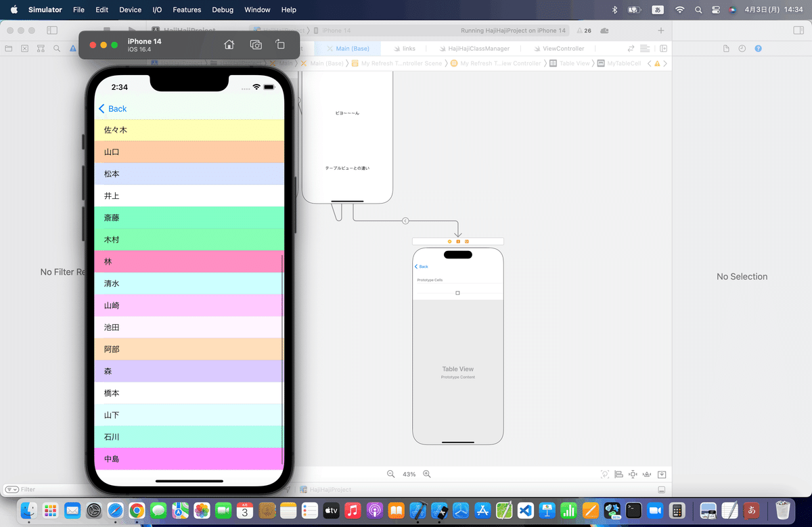
Task: Open the Edit menu
Action: click(101, 10)
